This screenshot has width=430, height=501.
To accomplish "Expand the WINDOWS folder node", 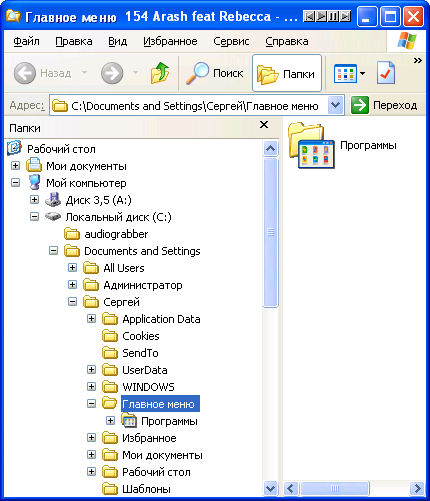I will click(91, 386).
